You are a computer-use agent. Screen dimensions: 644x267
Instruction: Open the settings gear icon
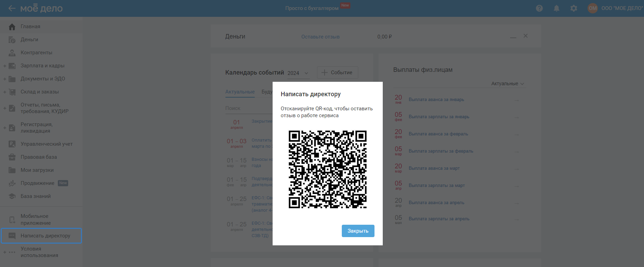[x=574, y=8]
